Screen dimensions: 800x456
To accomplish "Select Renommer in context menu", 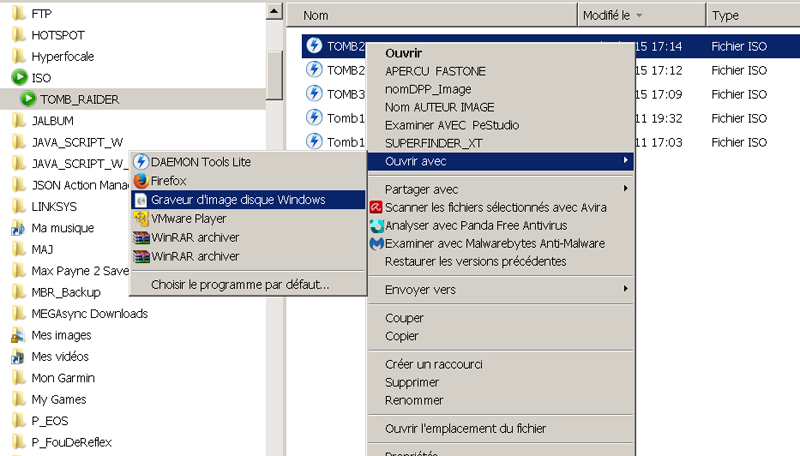I will [501, 400].
